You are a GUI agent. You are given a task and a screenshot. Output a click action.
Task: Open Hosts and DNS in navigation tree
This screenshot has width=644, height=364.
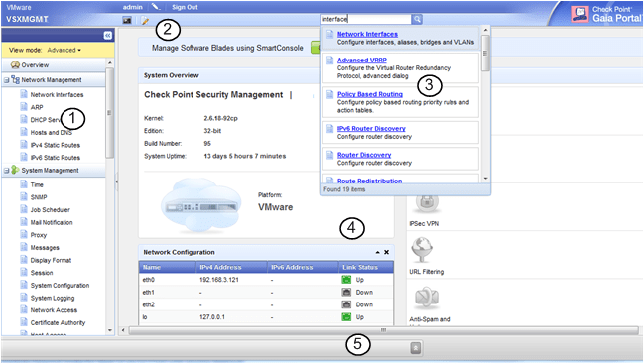51,132
